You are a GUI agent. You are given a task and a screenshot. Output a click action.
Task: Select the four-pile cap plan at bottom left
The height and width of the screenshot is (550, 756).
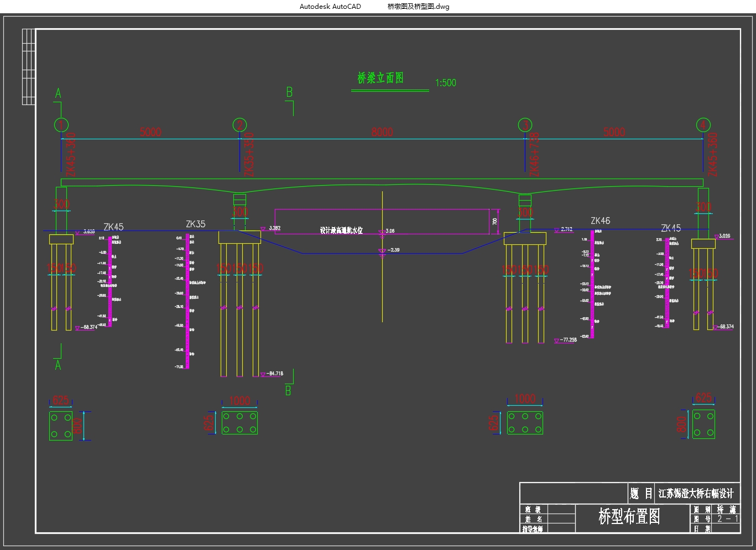(x=61, y=426)
